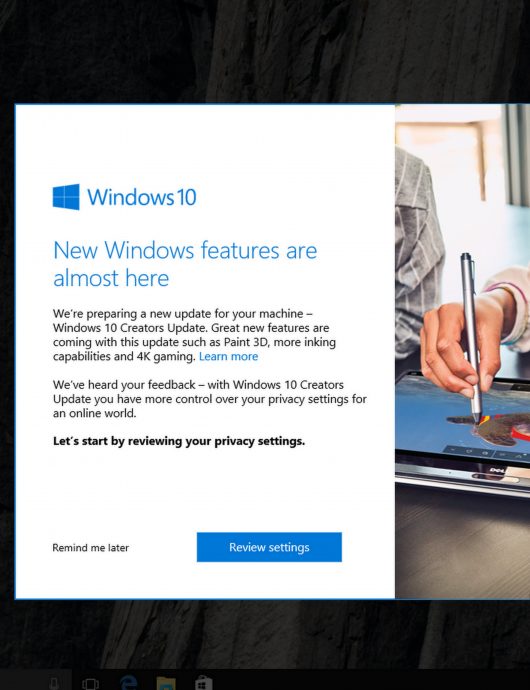Screen dimensions: 530x690
Task: Click the taskbar search area left of microphone
Action: 22,680
